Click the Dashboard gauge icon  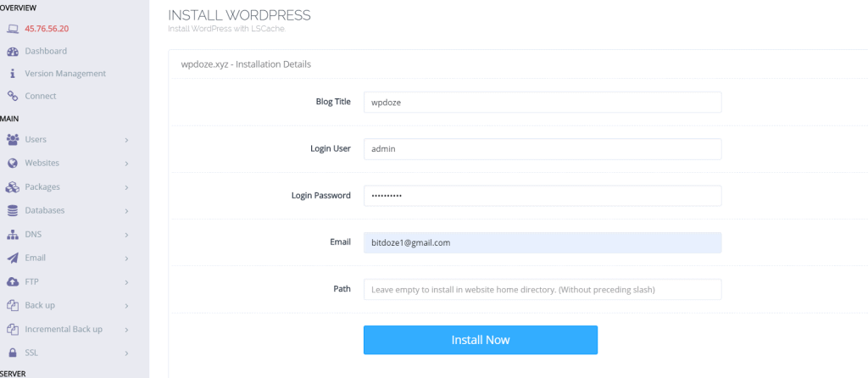click(x=13, y=52)
